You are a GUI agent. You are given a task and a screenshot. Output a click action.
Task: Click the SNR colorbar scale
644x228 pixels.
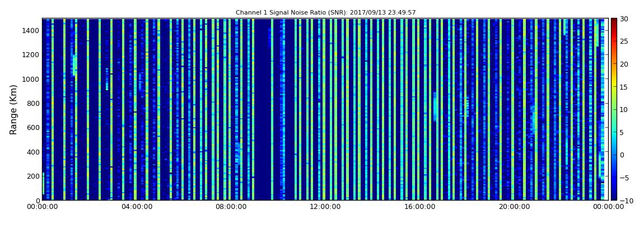click(x=614, y=109)
